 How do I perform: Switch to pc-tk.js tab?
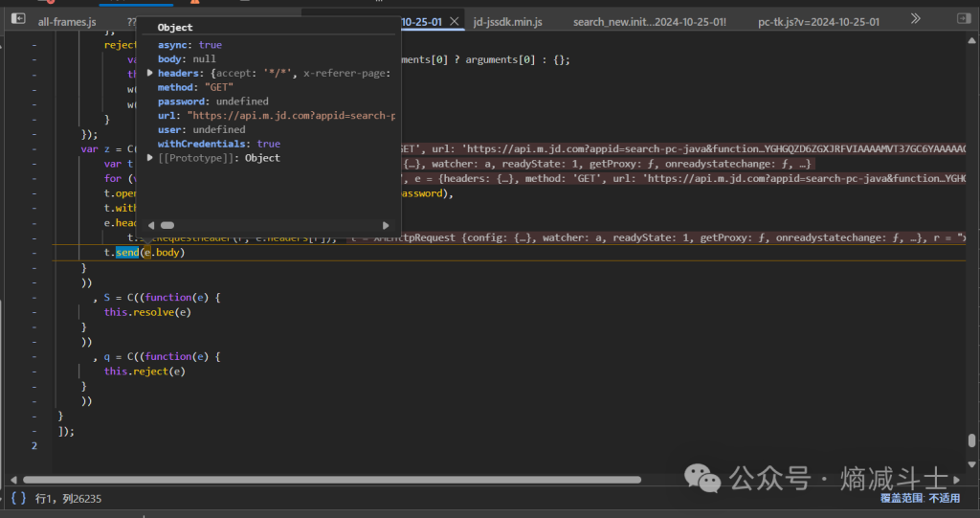[x=818, y=21]
